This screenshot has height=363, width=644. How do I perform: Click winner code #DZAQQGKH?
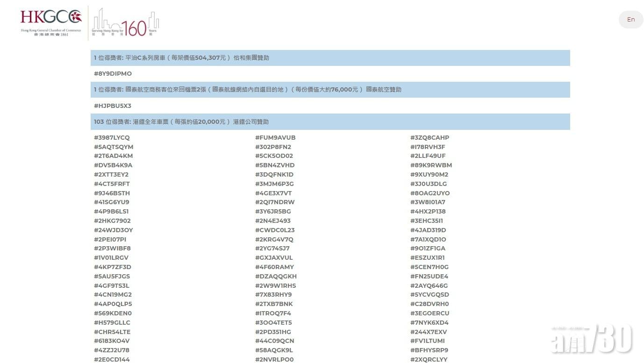(276, 277)
